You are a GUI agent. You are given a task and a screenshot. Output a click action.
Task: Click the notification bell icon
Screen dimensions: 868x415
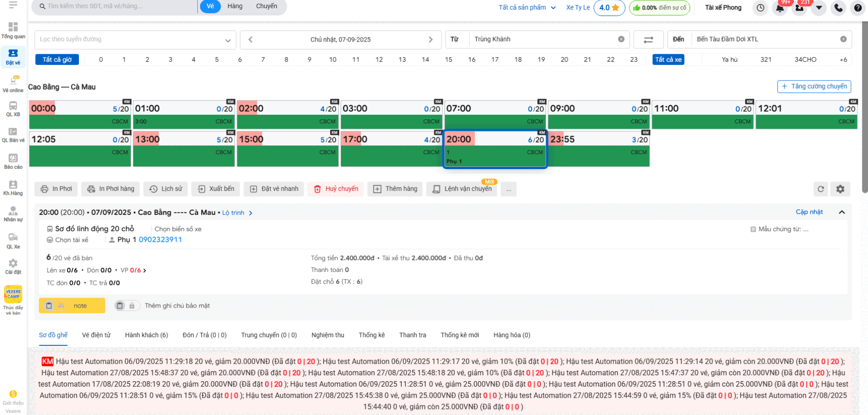tap(780, 8)
